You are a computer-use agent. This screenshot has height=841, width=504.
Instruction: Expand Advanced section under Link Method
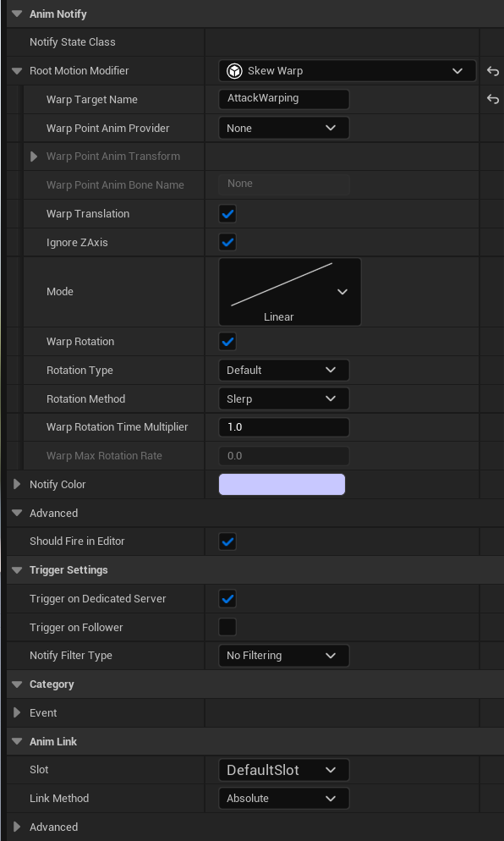click(17, 827)
